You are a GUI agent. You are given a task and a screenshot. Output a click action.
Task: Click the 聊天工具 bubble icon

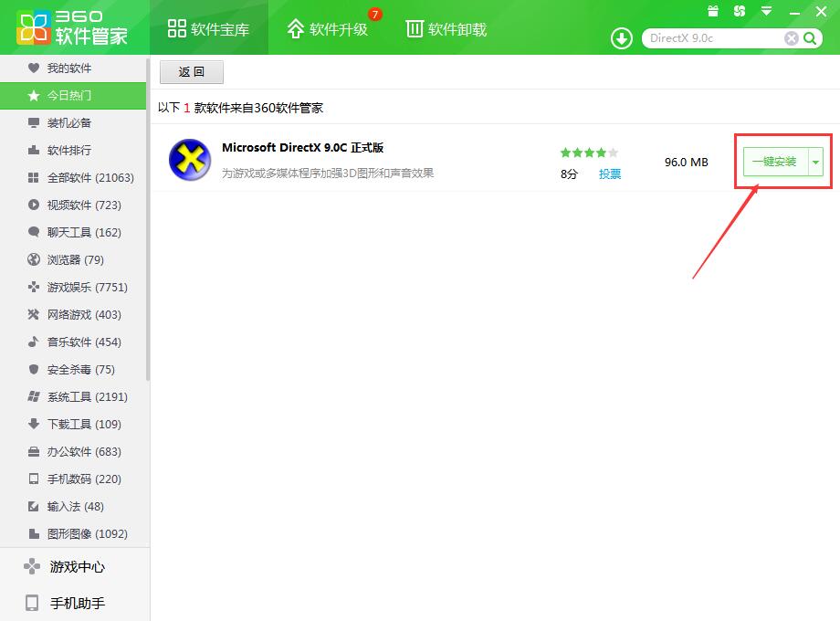click(34, 232)
